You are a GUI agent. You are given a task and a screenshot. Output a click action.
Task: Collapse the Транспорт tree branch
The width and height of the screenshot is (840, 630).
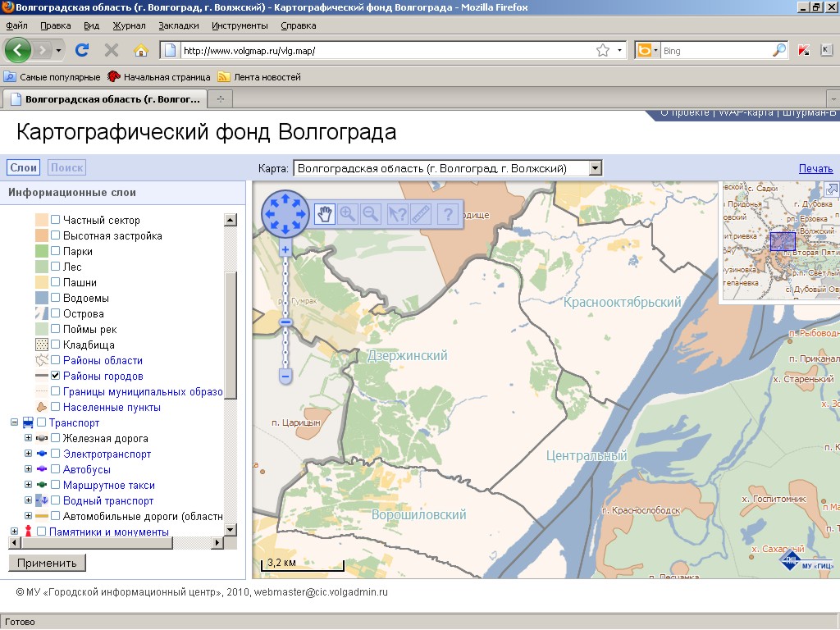pos(15,422)
